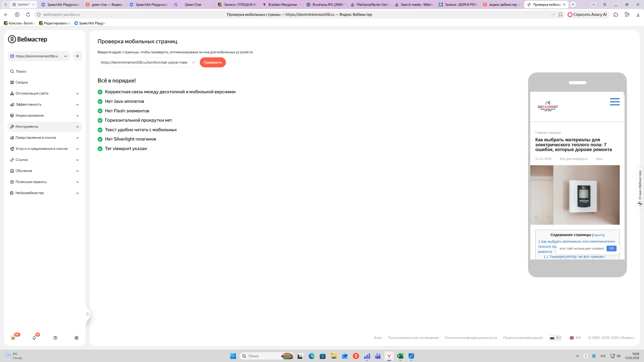Screen dimensions: 644x362
Task: Switch to the Qwen Chat browser tab
Action: point(193,5)
